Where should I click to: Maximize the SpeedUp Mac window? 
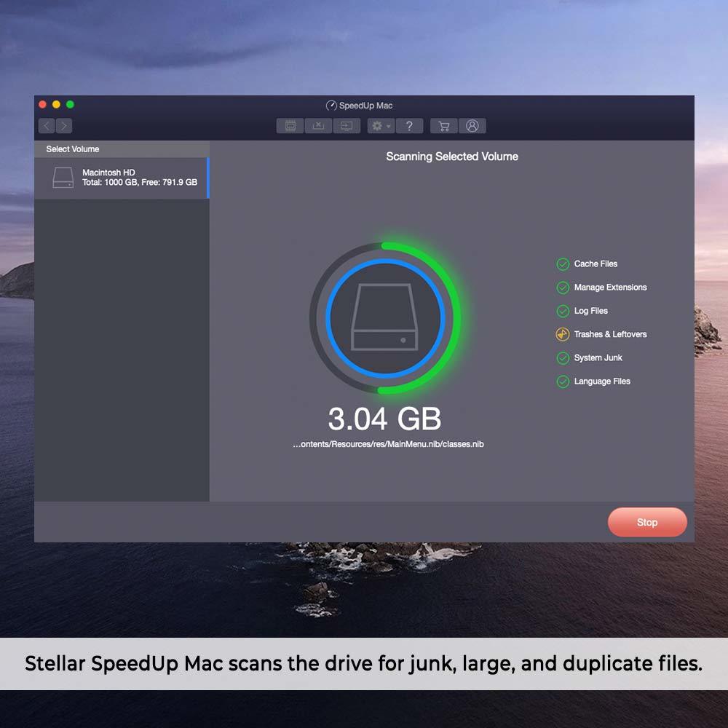70,104
